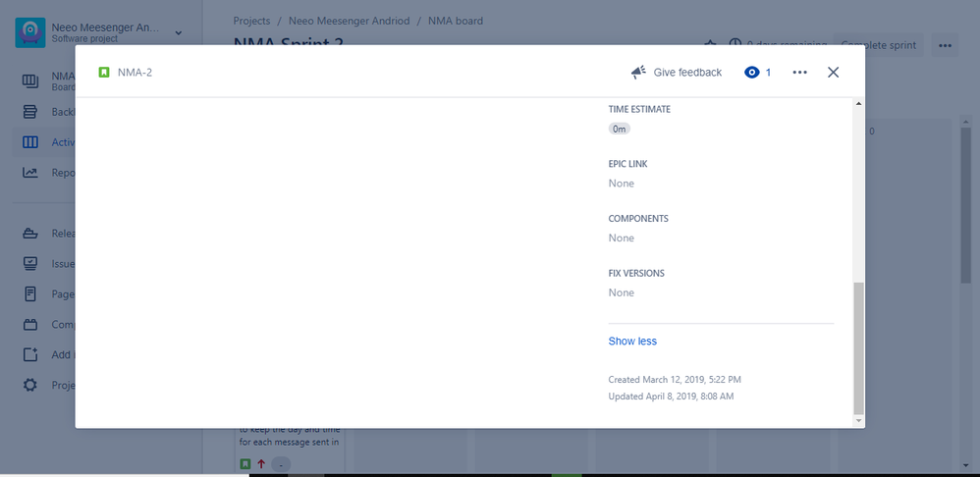Edit the Fix Versions None value
The image size is (980, 477).
(622, 292)
